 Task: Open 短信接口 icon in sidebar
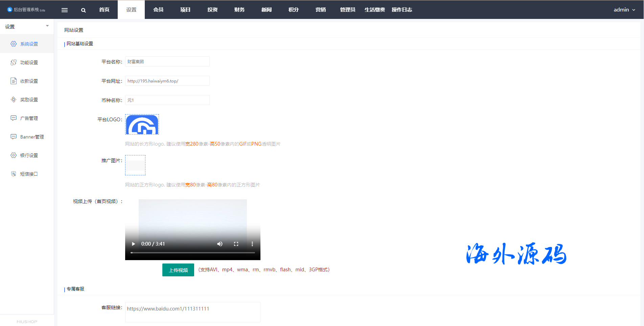(14, 174)
